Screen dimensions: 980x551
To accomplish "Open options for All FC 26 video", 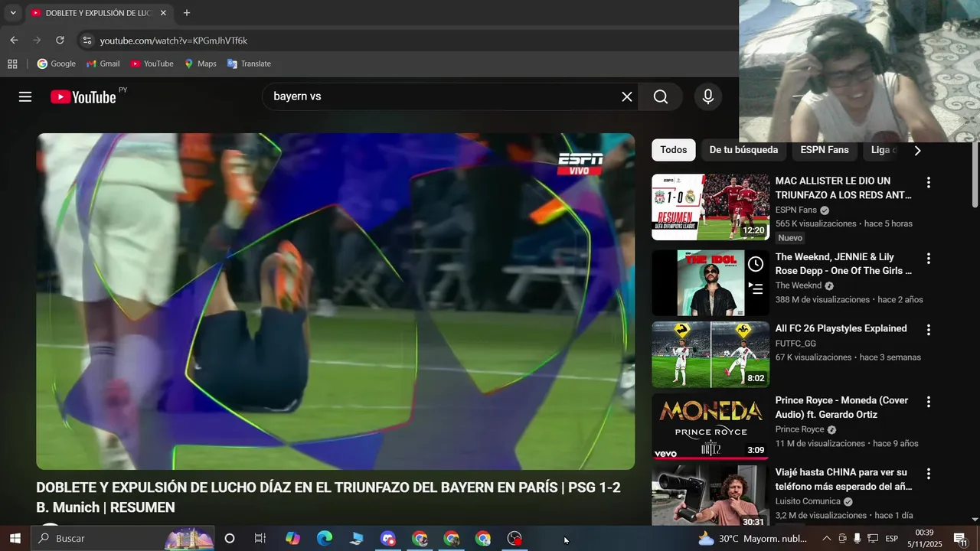I will (x=929, y=330).
